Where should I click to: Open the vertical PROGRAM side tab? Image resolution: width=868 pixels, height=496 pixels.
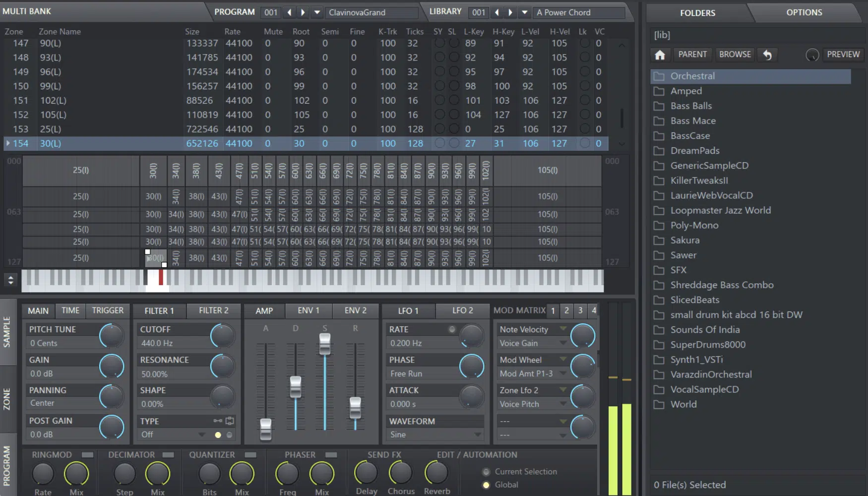coord(7,465)
